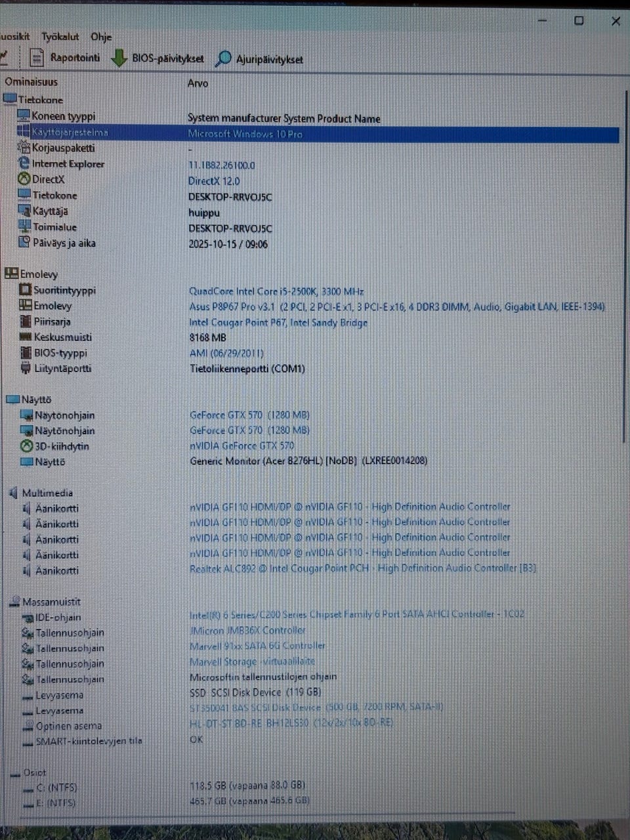The height and width of the screenshot is (840, 630).
Task: Select the Näyttö group header icon
Action: [12, 399]
